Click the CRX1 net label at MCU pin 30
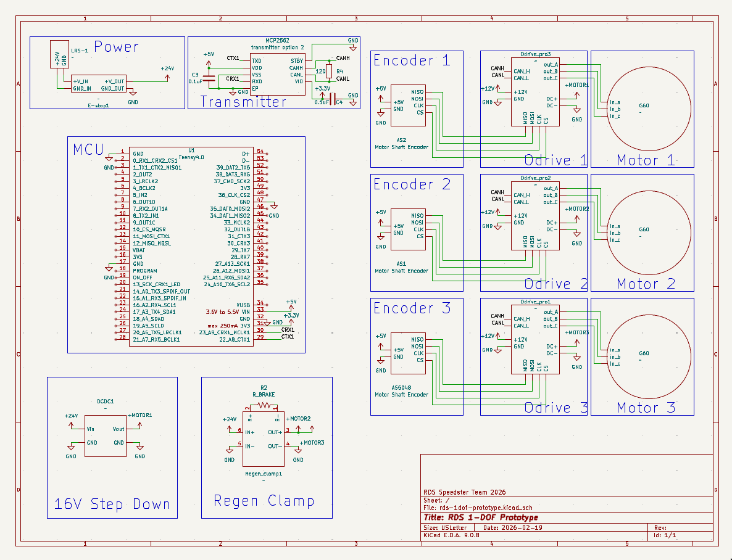The height and width of the screenshot is (560, 732). pos(288,330)
